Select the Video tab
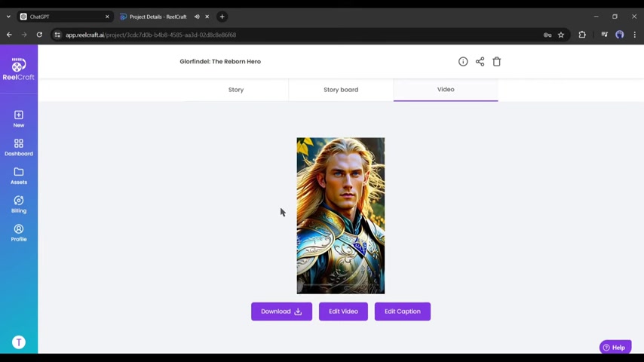 (x=446, y=90)
